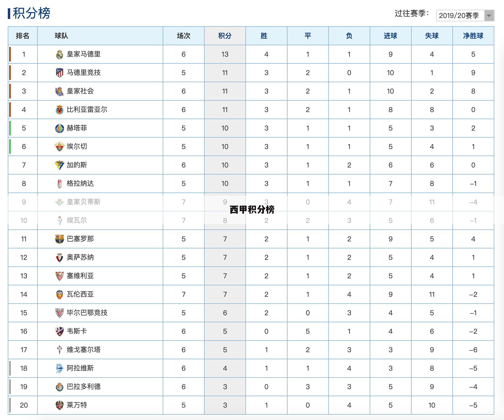Image resolution: width=504 pixels, height=420 pixels.
Task: Click the 积分榜 page title
Action: pos(32,13)
